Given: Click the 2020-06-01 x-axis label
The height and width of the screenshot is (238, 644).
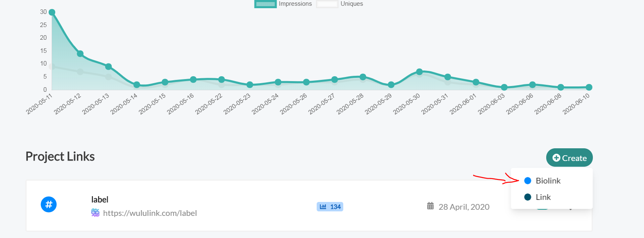Looking at the screenshot, I should [463, 104].
